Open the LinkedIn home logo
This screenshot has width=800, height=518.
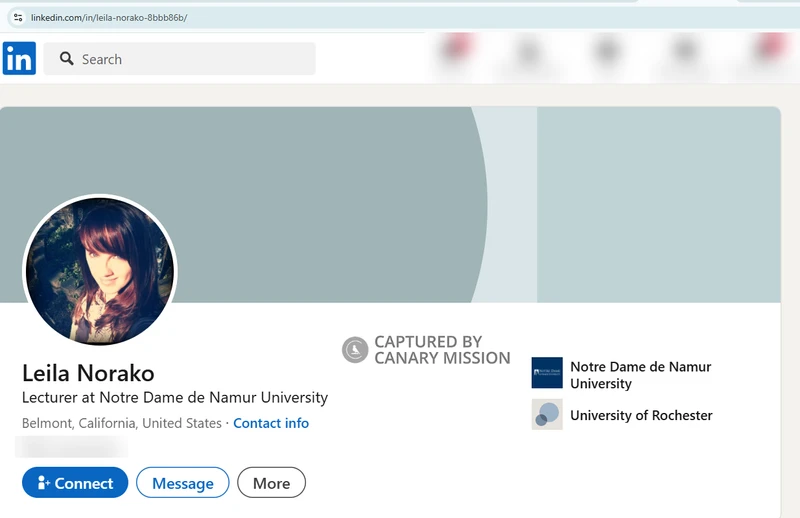19,58
